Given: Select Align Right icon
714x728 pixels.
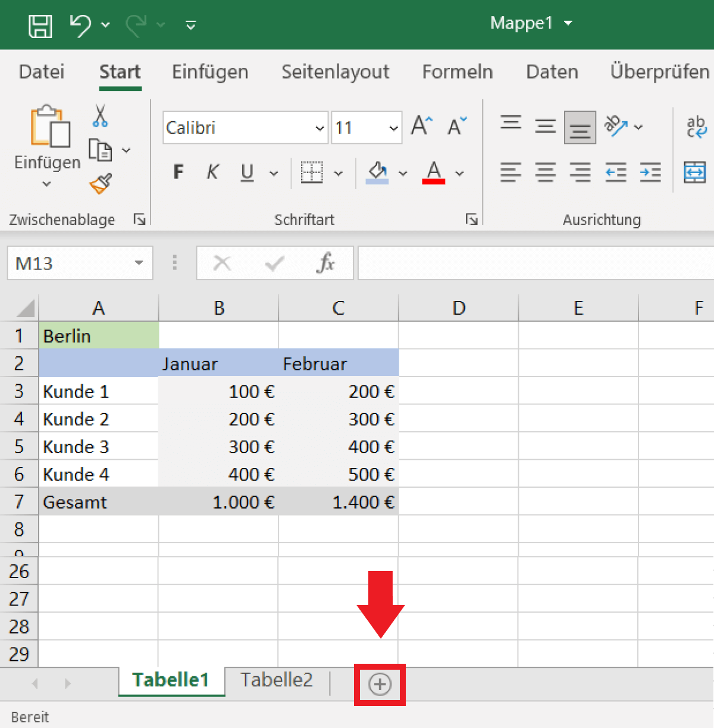Looking at the screenshot, I should (580, 172).
